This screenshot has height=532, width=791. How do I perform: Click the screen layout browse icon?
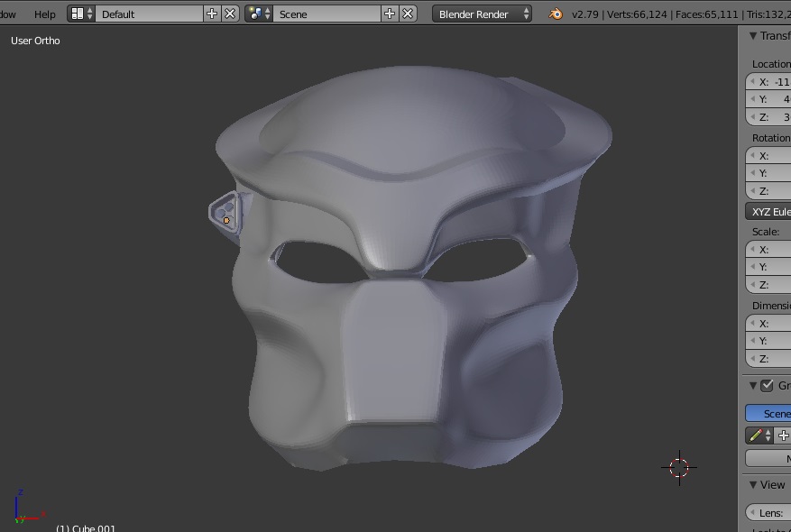pyautogui.click(x=81, y=14)
